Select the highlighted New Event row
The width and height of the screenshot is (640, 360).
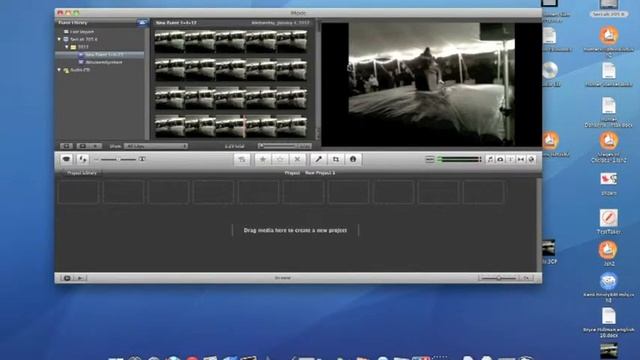coord(100,54)
